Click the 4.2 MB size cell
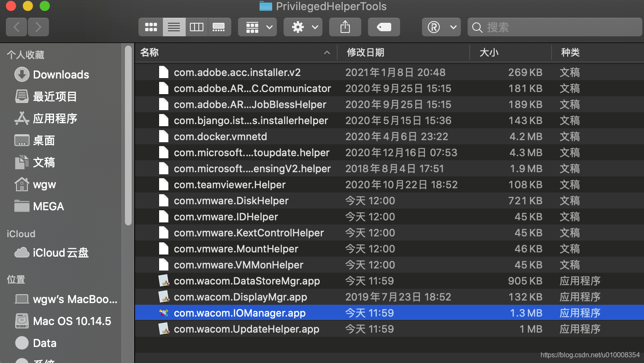The image size is (644, 363). point(525,137)
